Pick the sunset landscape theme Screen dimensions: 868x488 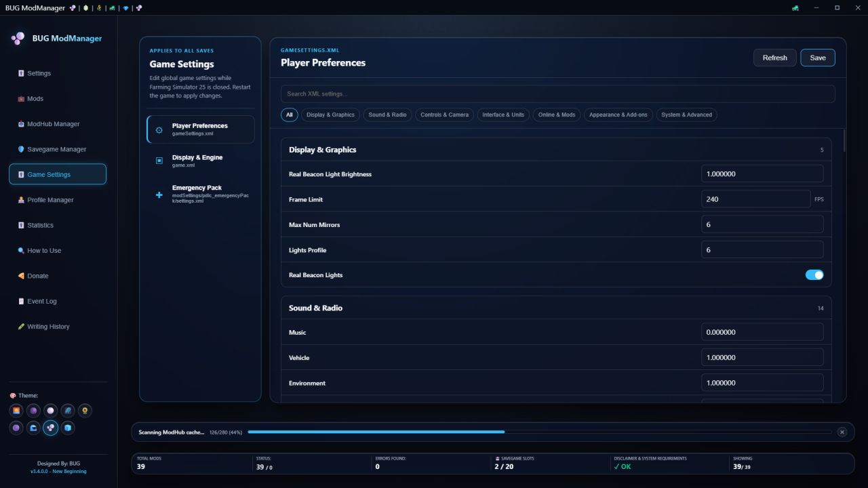tap(16, 411)
